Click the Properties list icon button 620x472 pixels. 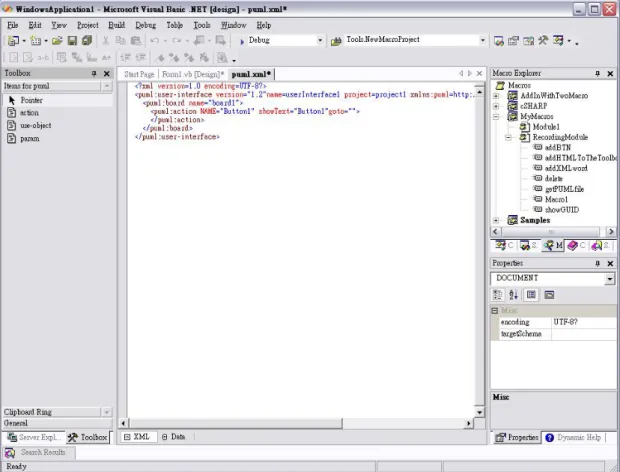point(531,295)
